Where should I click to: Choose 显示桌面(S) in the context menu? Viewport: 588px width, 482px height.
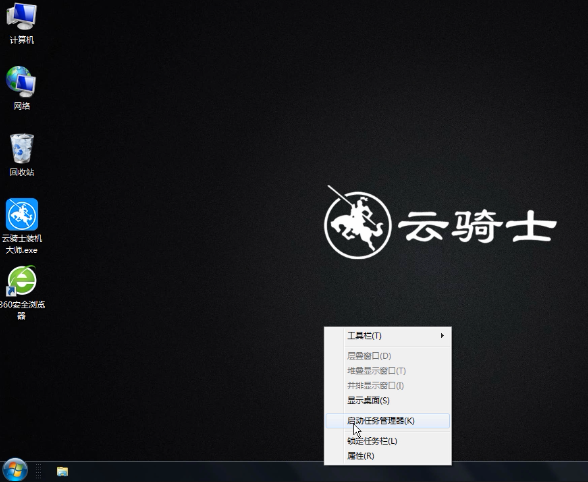[388, 400]
